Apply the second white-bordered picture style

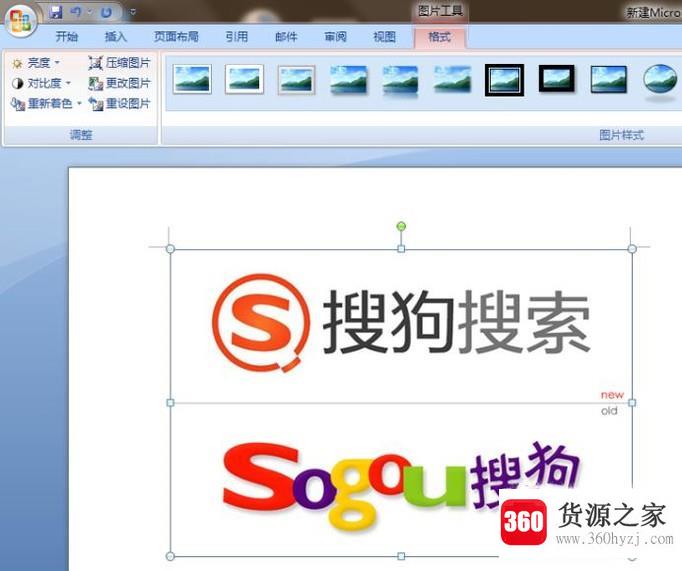pos(244,79)
